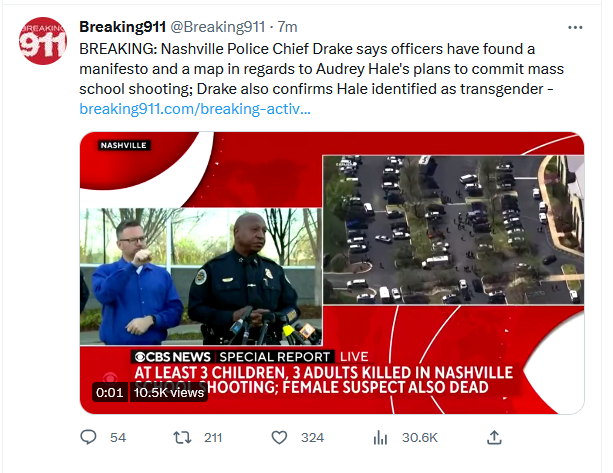Open the view analytics bar chart icon
Image resolution: width=613 pixels, height=473 pixels.
point(380,437)
